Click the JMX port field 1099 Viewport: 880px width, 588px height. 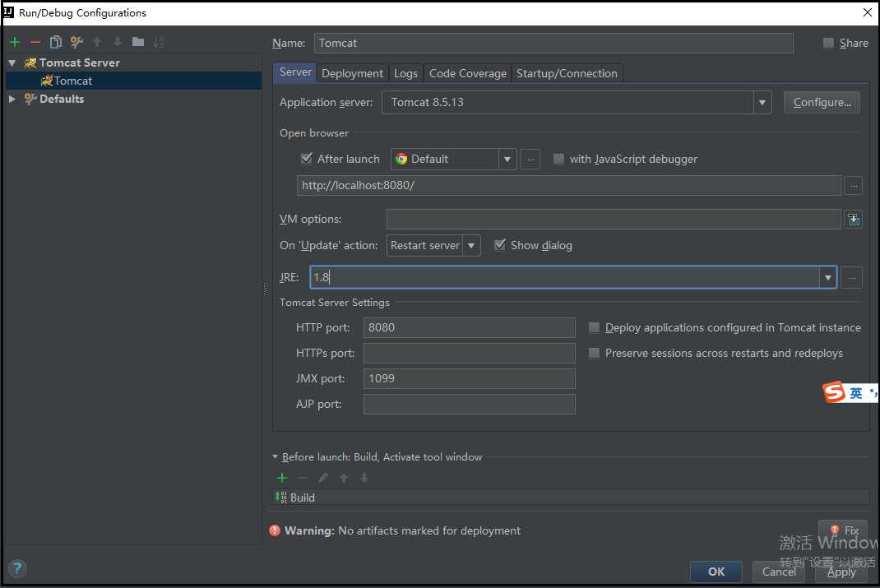coord(469,379)
